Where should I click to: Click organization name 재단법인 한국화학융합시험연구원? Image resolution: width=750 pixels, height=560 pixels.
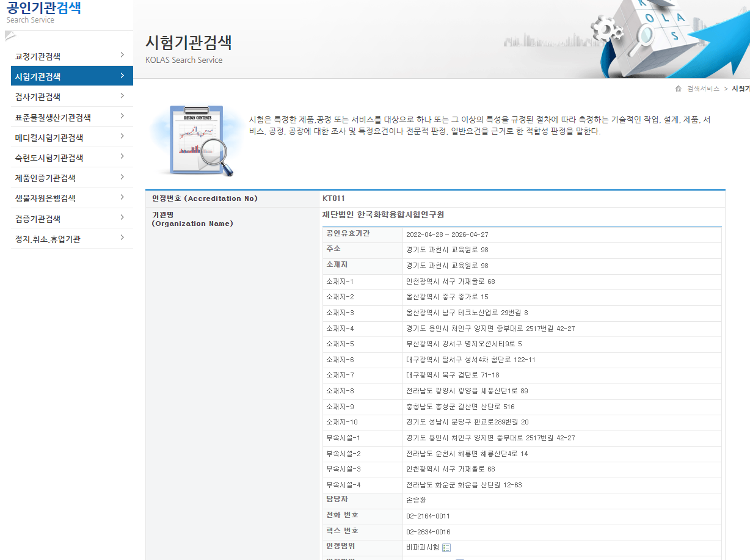pyautogui.click(x=383, y=214)
